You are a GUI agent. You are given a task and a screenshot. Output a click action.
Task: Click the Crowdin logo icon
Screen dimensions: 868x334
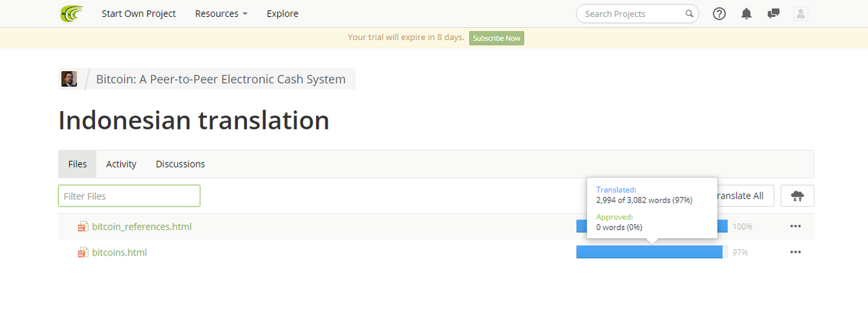pyautogui.click(x=71, y=14)
